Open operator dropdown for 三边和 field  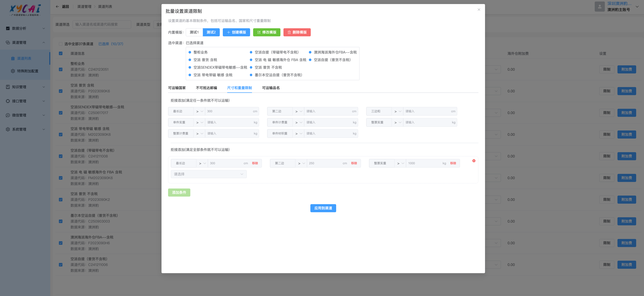click(397, 111)
